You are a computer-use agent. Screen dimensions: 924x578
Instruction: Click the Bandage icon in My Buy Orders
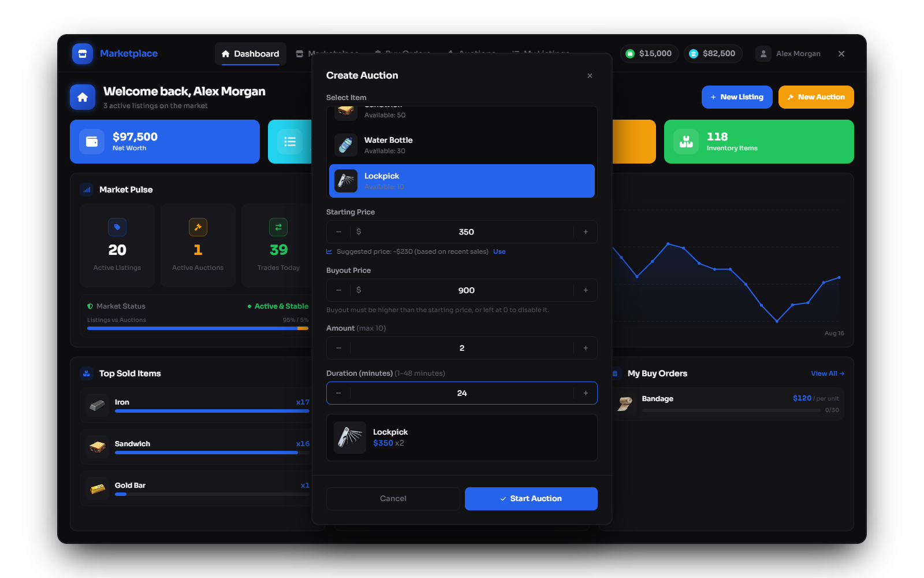coord(625,403)
